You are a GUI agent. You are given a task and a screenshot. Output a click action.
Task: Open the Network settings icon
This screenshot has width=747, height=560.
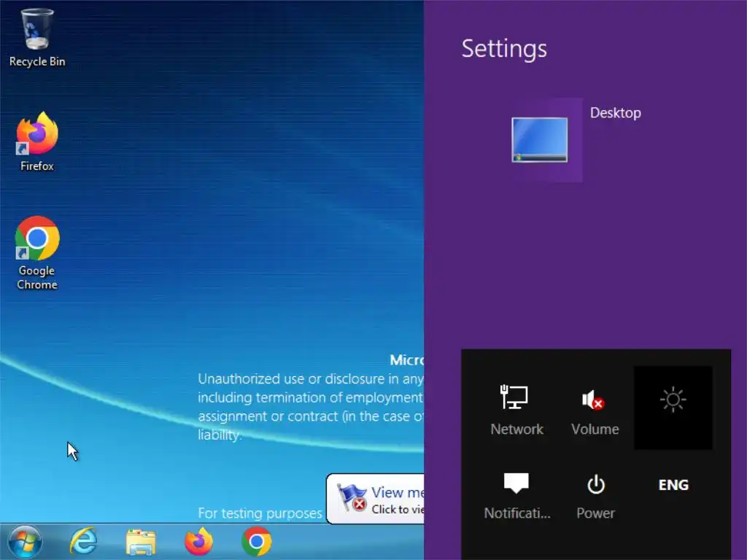tap(516, 410)
